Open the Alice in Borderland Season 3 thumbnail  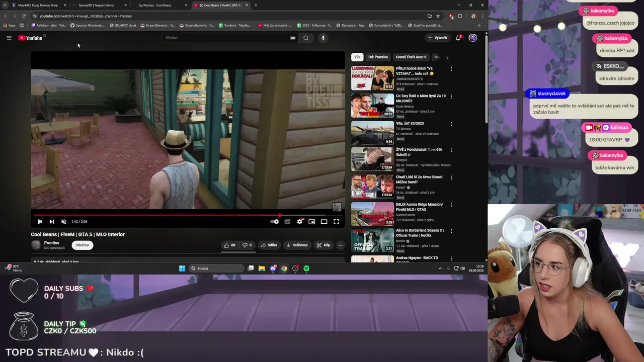pyautogui.click(x=372, y=240)
